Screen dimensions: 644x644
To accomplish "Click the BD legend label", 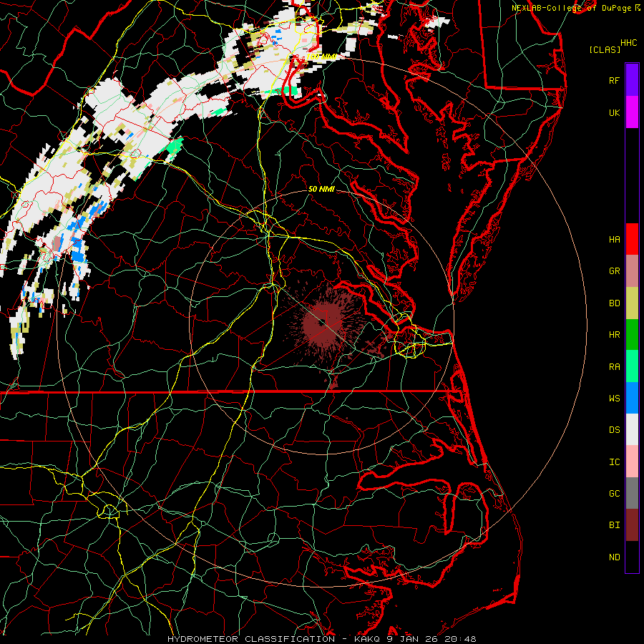I will pyautogui.click(x=615, y=303).
